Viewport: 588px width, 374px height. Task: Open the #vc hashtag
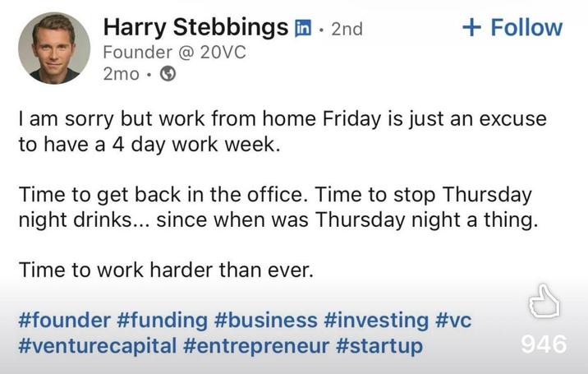[453, 321]
